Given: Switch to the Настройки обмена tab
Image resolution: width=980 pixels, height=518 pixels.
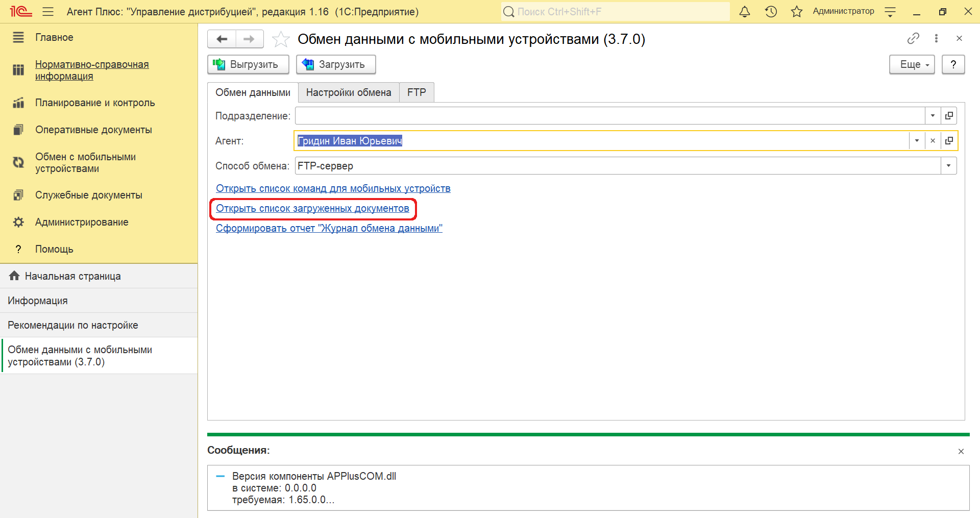Looking at the screenshot, I should (x=349, y=92).
